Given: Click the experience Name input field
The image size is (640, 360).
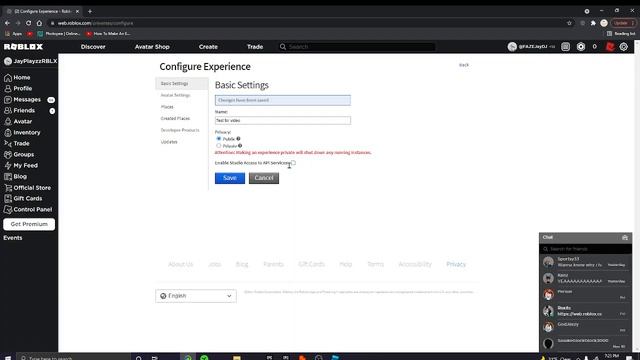Looking at the screenshot, I should tap(282, 120).
